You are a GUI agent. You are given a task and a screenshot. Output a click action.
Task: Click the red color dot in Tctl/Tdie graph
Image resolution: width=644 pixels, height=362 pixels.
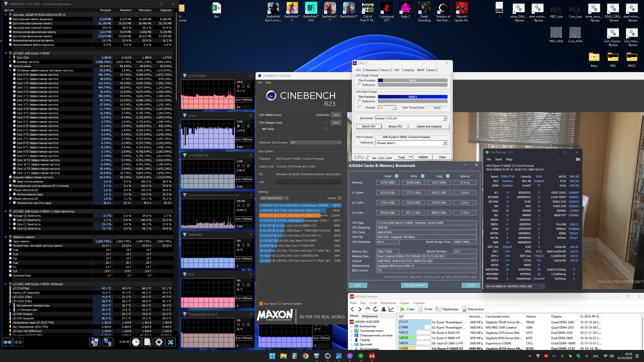click(238, 86)
